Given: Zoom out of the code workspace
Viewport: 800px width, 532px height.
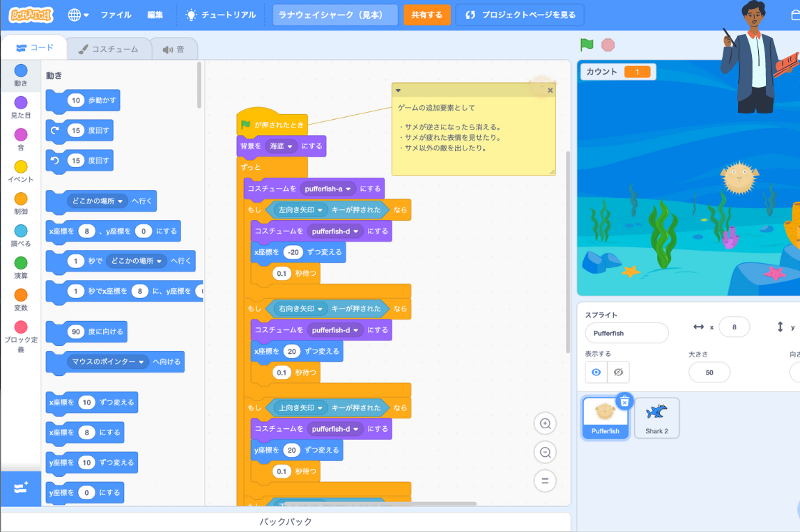Looking at the screenshot, I should (545, 453).
